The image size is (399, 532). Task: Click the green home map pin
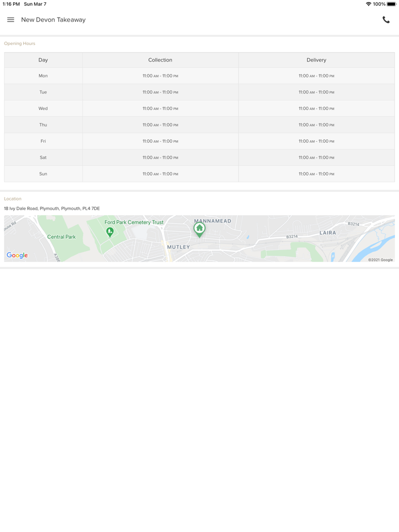pos(199,229)
